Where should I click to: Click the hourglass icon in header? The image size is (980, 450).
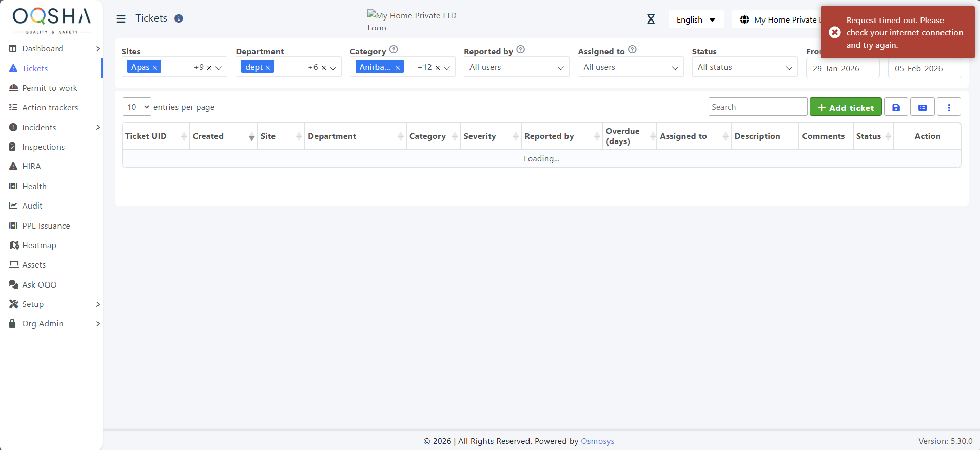click(x=651, y=19)
